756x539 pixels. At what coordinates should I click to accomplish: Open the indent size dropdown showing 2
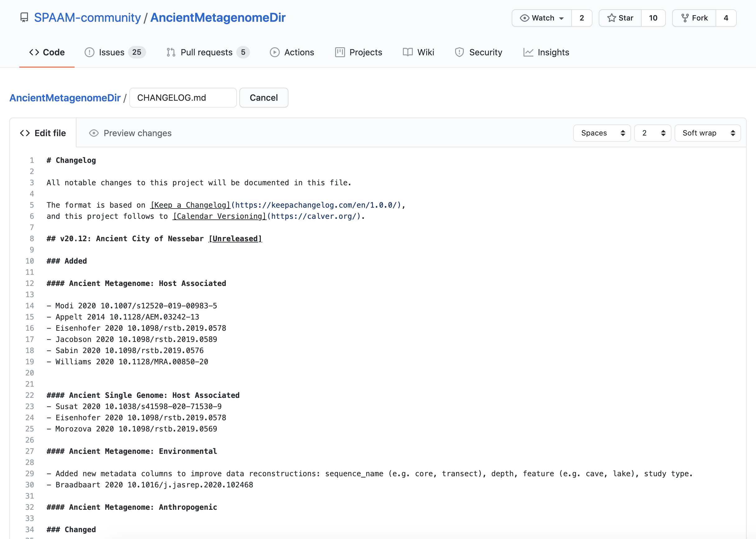coord(652,133)
